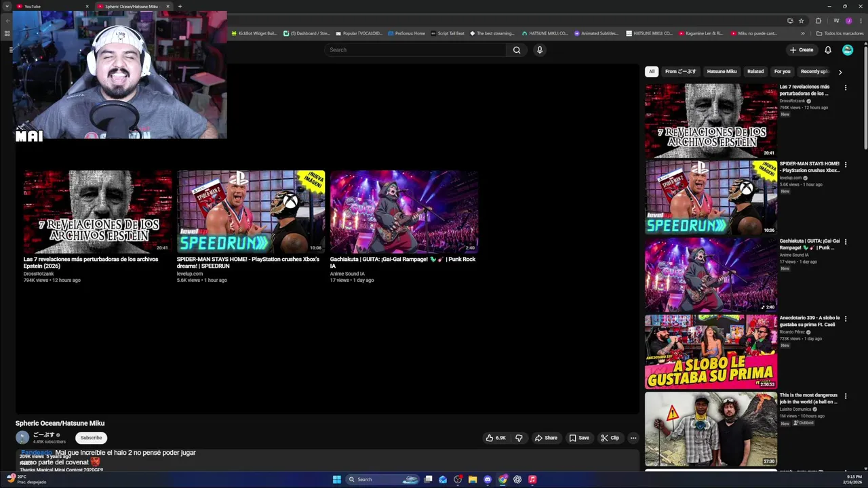
Task: Click the YouTube search magnifier button
Action: [517, 49]
